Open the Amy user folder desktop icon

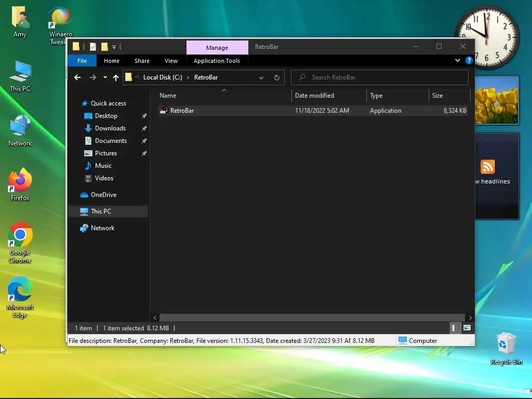click(20, 21)
